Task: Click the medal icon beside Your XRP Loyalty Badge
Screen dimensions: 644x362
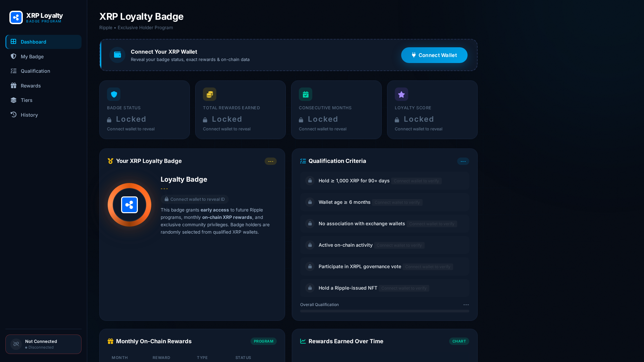Action: point(110,161)
